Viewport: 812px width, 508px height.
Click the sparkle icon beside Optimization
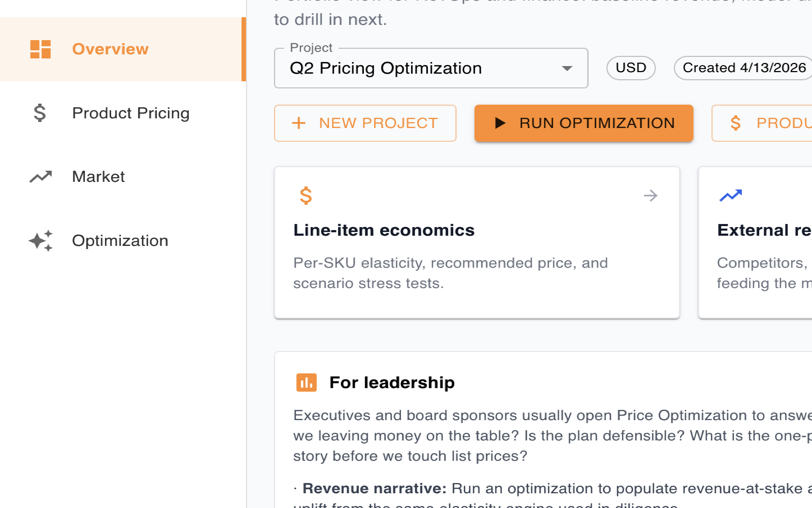[x=41, y=240]
